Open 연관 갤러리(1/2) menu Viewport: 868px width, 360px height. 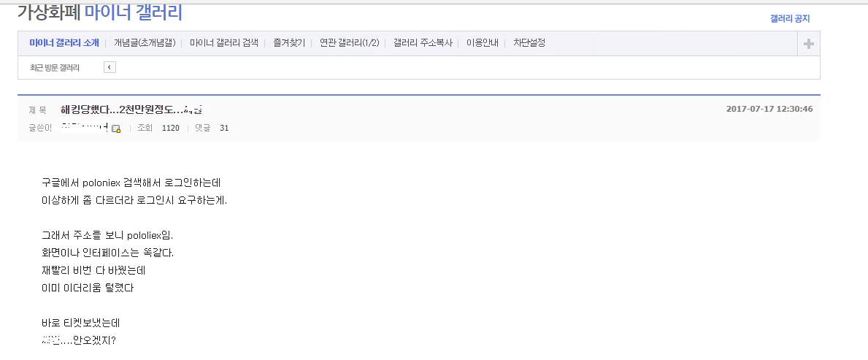(349, 43)
